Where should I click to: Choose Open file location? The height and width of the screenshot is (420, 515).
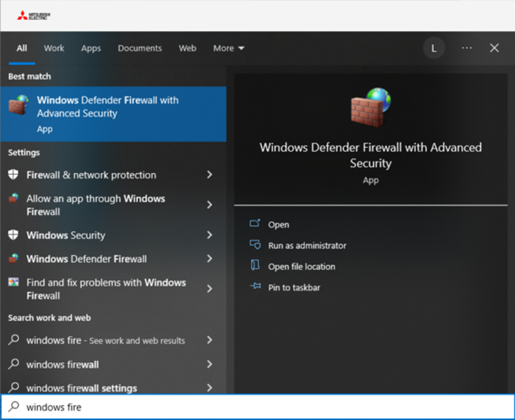click(302, 267)
